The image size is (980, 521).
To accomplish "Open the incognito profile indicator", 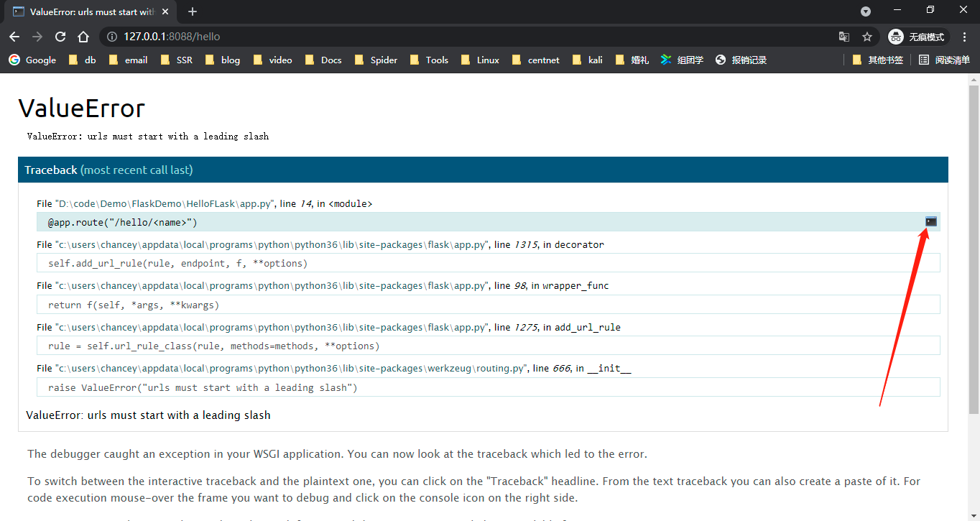I will coord(919,37).
